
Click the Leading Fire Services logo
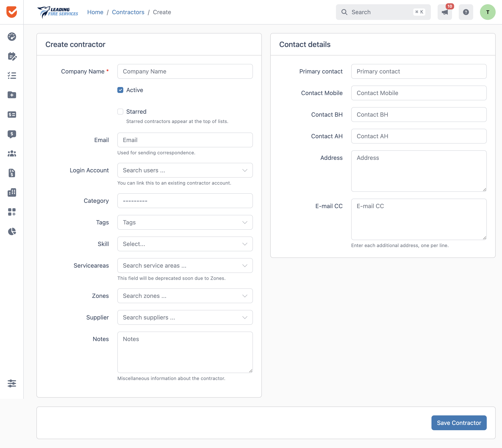(58, 12)
